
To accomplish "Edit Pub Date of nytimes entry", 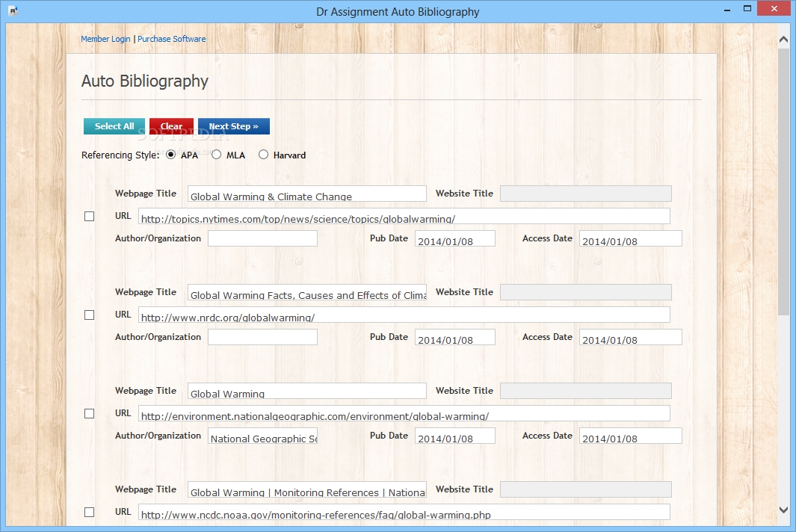I will (x=455, y=238).
